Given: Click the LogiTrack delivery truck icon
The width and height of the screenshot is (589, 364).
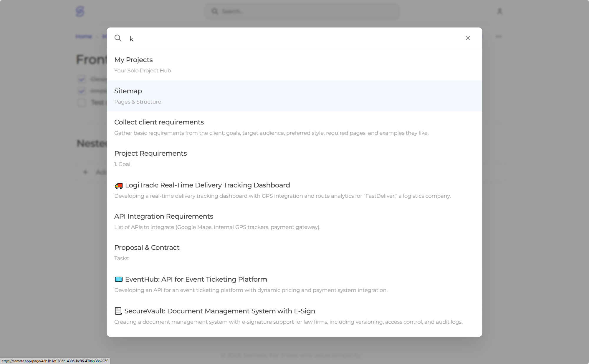Looking at the screenshot, I should tap(118, 185).
